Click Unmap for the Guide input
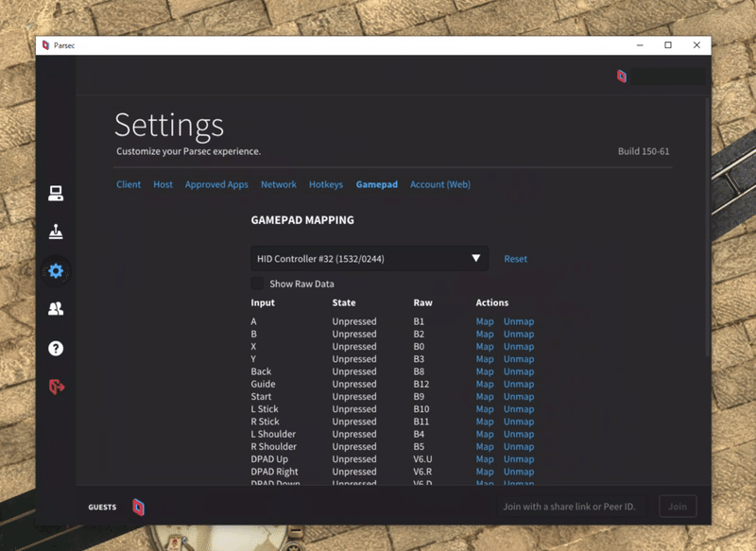The width and height of the screenshot is (756, 551). click(519, 385)
